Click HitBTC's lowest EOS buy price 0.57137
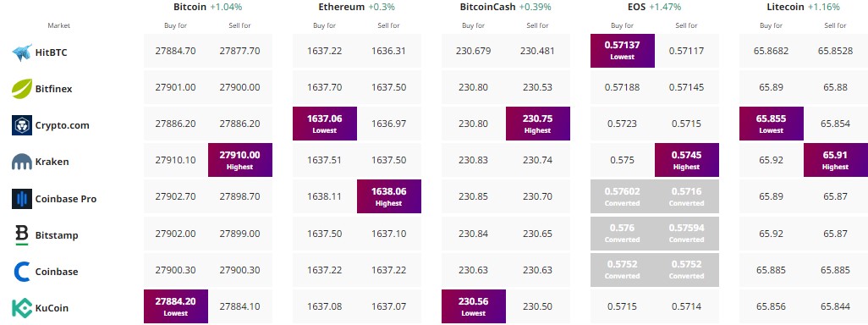The image size is (868, 325). (x=622, y=51)
